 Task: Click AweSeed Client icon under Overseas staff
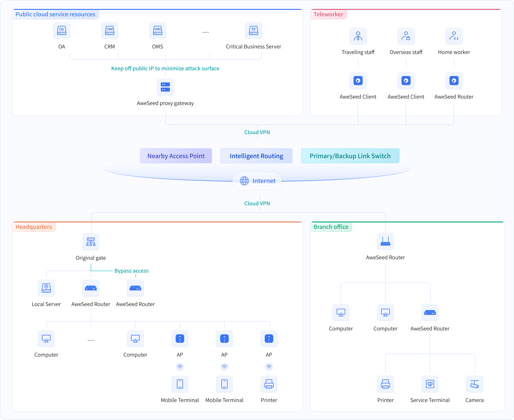click(406, 81)
